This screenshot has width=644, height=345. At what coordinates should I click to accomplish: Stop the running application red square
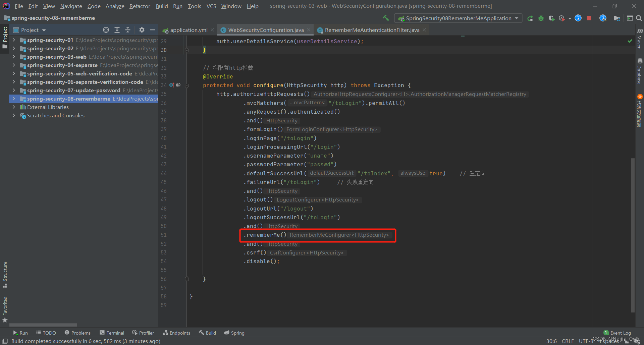[589, 18]
